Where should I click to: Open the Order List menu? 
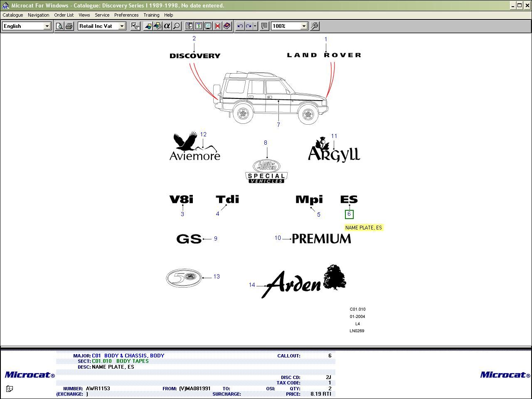point(64,15)
